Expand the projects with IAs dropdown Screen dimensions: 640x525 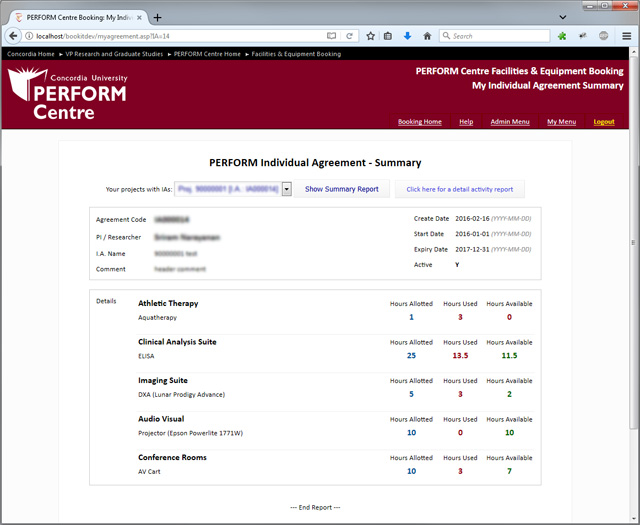click(x=286, y=189)
